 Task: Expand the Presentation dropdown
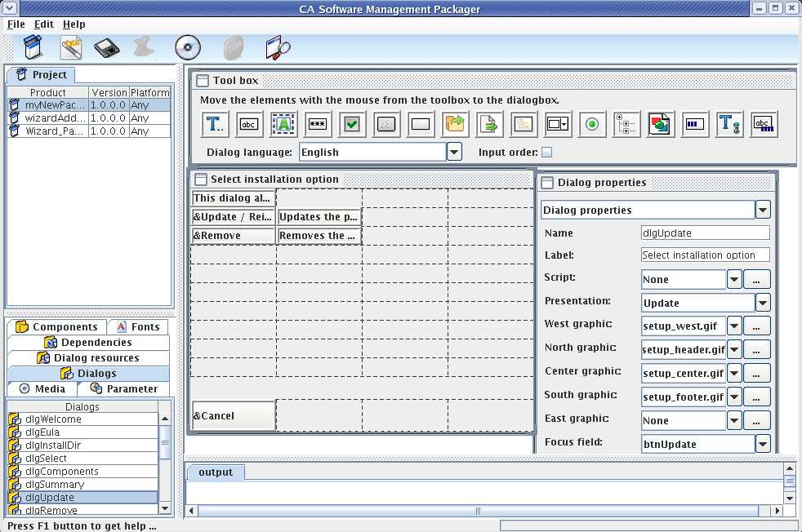(x=762, y=303)
